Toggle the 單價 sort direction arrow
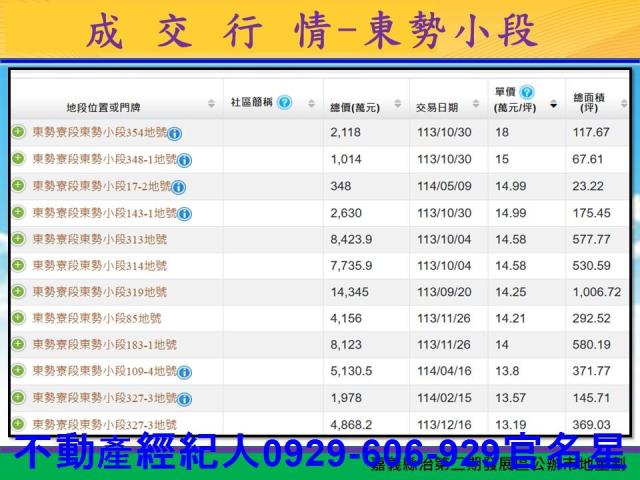 point(554,105)
